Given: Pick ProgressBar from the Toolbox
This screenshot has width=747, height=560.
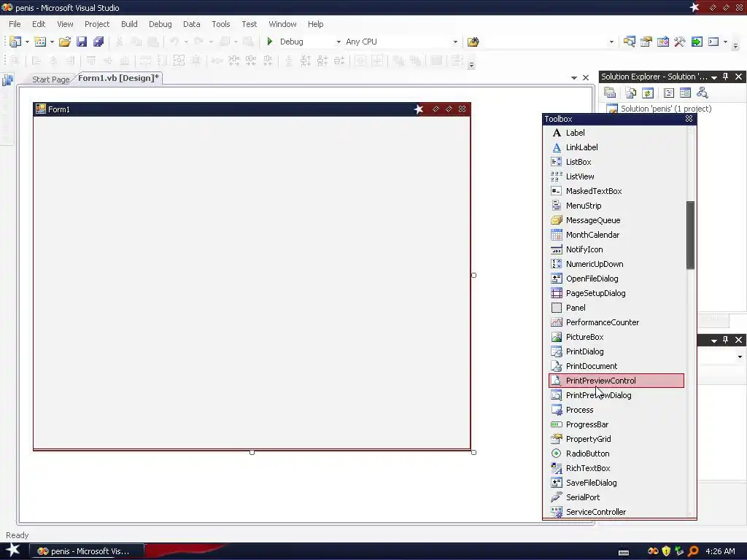Looking at the screenshot, I should click(x=616, y=425).
